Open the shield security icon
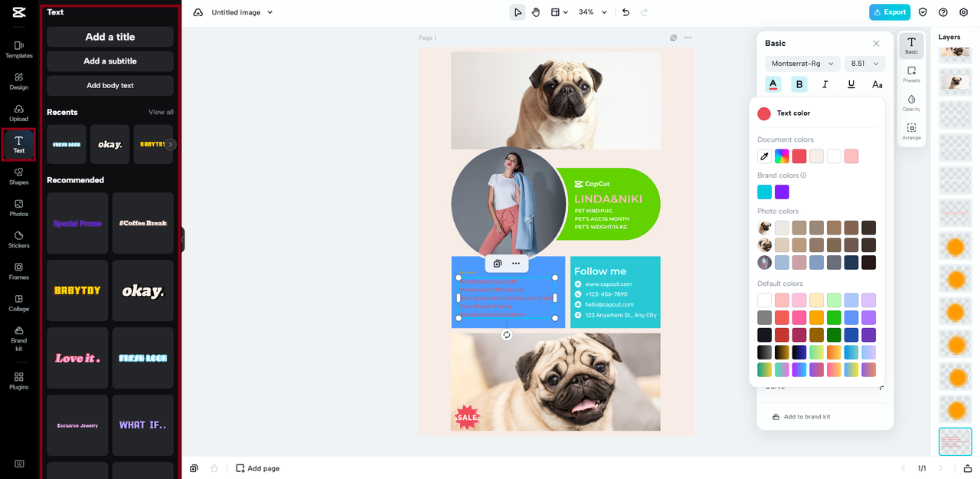 pos(923,12)
